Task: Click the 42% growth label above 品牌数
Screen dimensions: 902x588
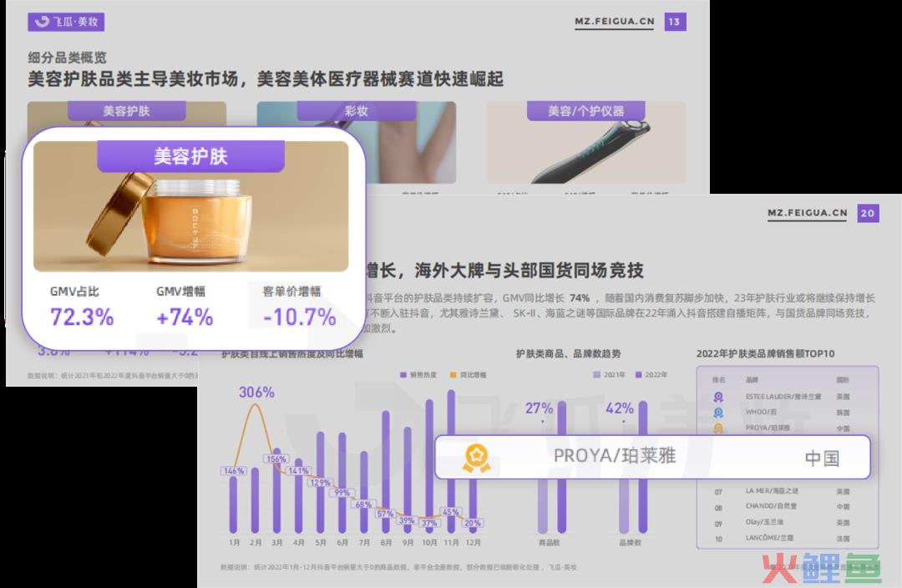Action: (620, 408)
